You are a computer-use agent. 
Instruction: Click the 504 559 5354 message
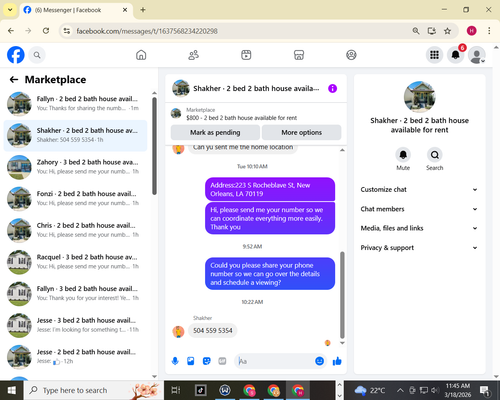(x=213, y=331)
